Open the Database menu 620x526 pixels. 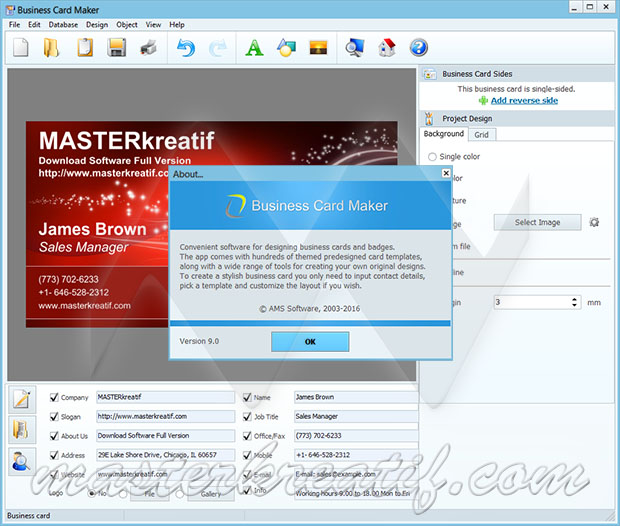click(63, 25)
